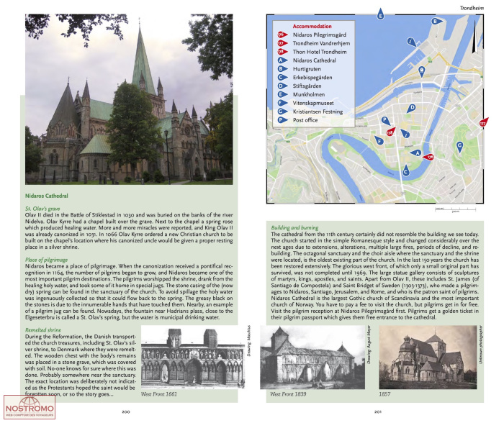504x423 pixels.
Task: Click page number 200
Action: [126, 411]
